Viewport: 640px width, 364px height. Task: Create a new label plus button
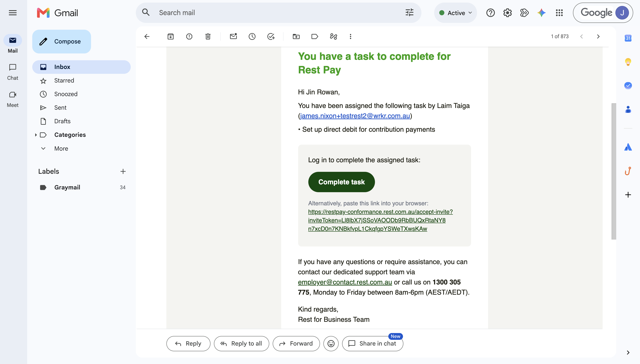(x=123, y=171)
